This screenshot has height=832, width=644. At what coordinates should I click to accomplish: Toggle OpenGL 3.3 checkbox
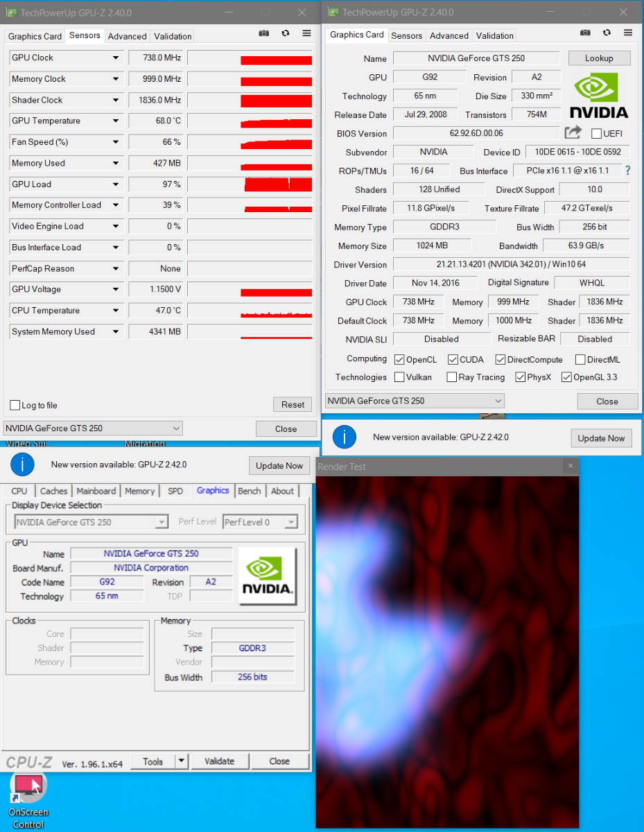(x=566, y=377)
